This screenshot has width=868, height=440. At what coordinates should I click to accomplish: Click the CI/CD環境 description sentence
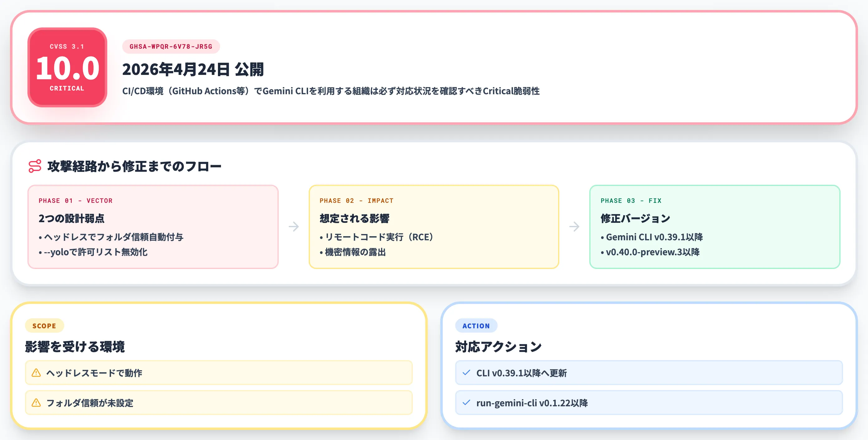click(x=331, y=91)
